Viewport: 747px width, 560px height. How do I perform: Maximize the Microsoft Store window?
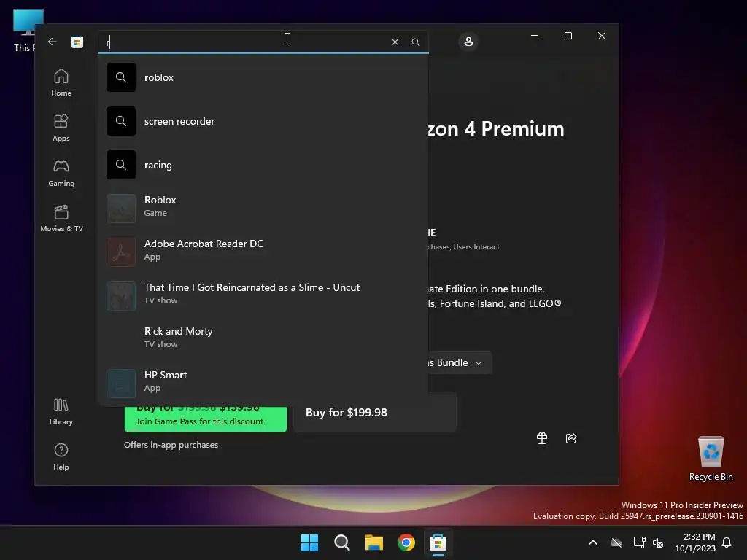pyautogui.click(x=568, y=36)
